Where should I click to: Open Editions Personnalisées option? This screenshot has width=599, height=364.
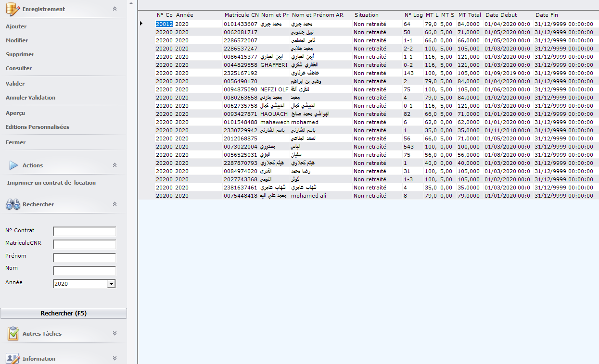(38, 127)
